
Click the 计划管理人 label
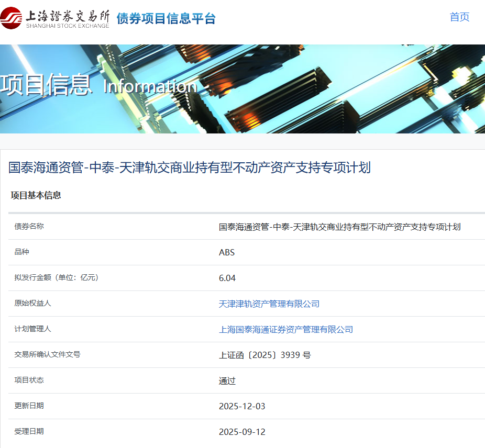click(x=32, y=329)
